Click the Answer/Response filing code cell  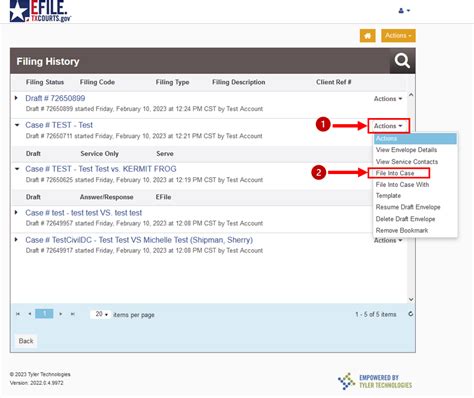(106, 197)
